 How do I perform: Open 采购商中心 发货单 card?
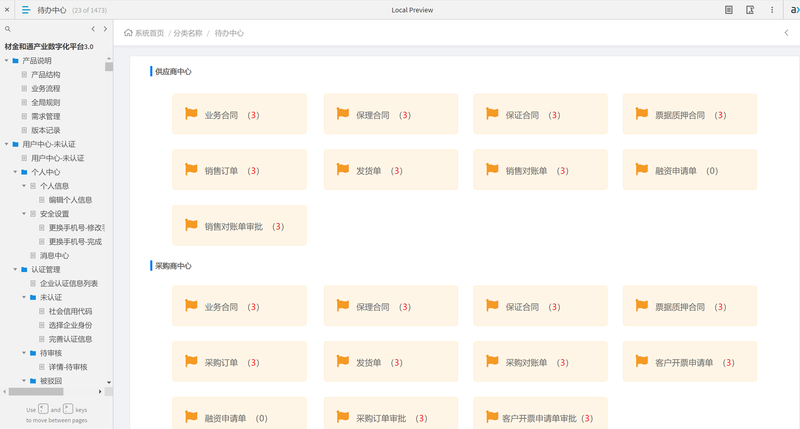point(391,361)
